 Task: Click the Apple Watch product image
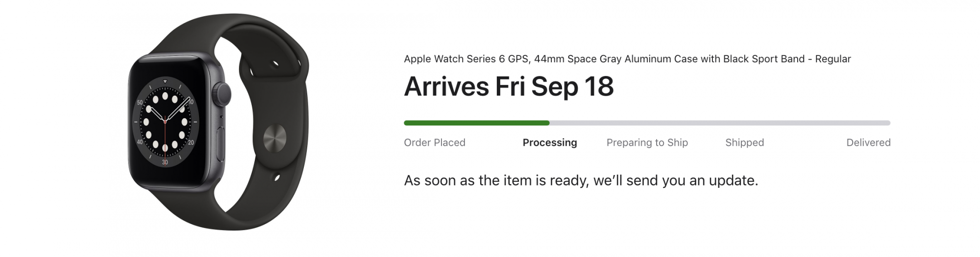(218, 123)
